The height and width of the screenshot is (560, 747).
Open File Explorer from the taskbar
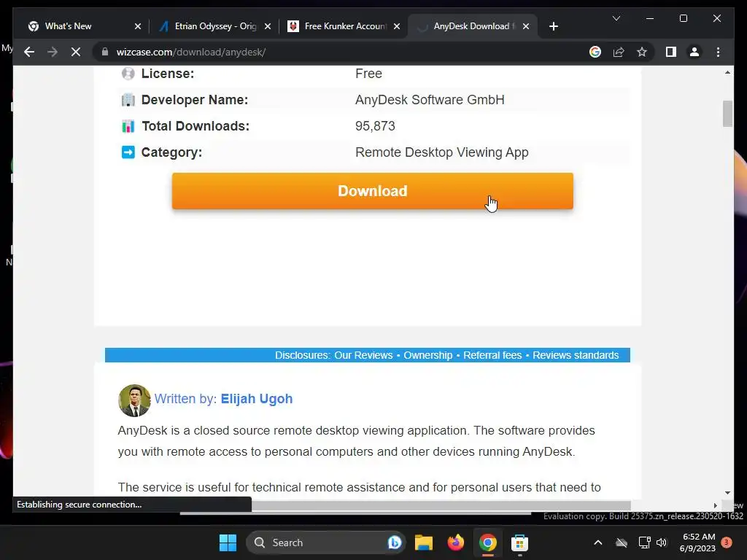click(x=424, y=542)
